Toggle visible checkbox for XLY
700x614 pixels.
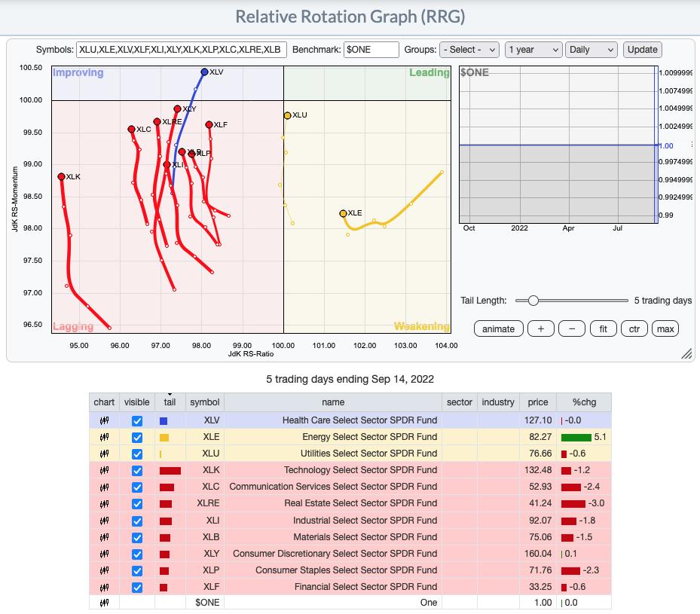137,554
